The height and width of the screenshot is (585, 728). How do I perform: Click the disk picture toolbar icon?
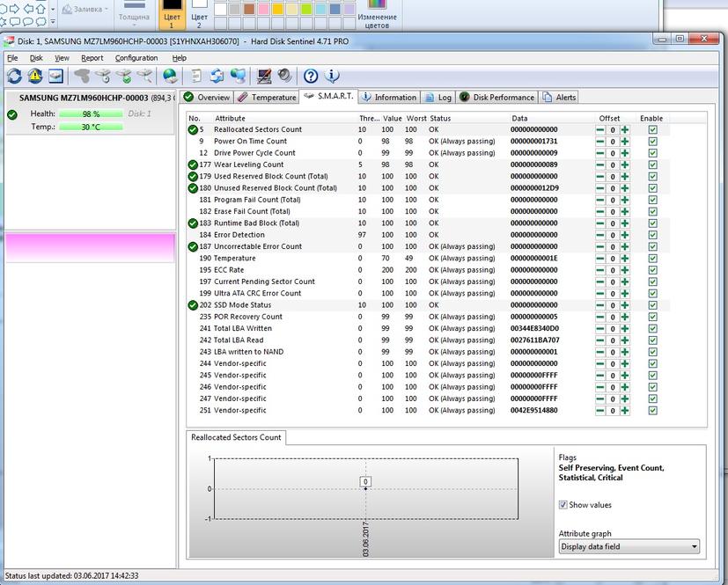coord(55,76)
